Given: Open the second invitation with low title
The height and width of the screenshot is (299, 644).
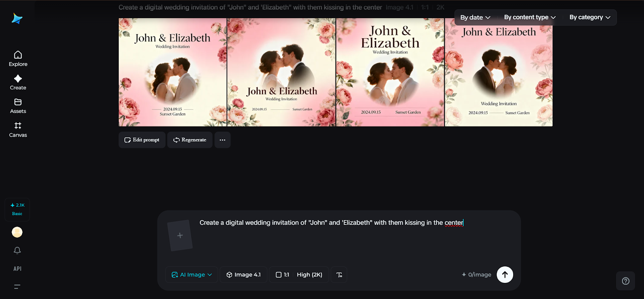Looking at the screenshot, I should tap(281, 72).
